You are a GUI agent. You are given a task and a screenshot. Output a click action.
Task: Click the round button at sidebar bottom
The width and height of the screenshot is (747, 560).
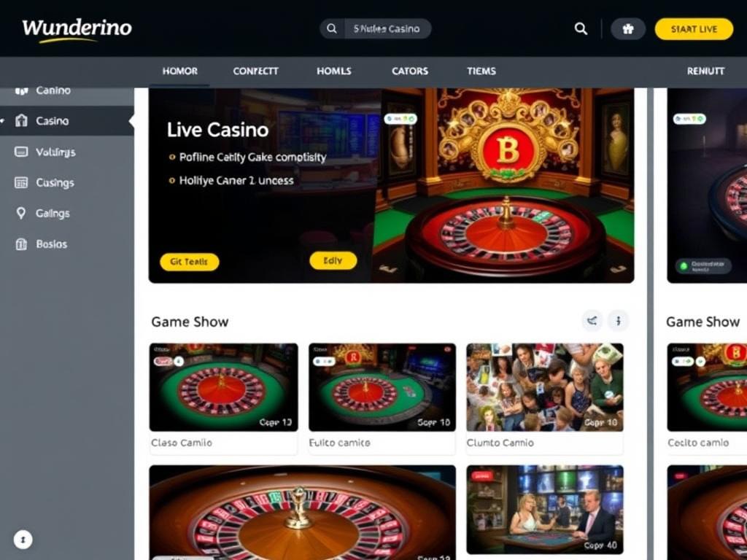(23, 540)
